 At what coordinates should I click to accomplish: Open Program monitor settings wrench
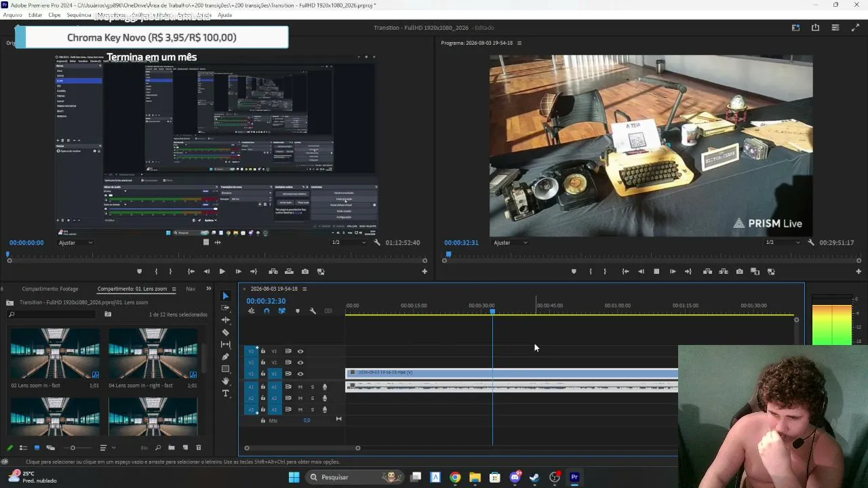coord(810,243)
